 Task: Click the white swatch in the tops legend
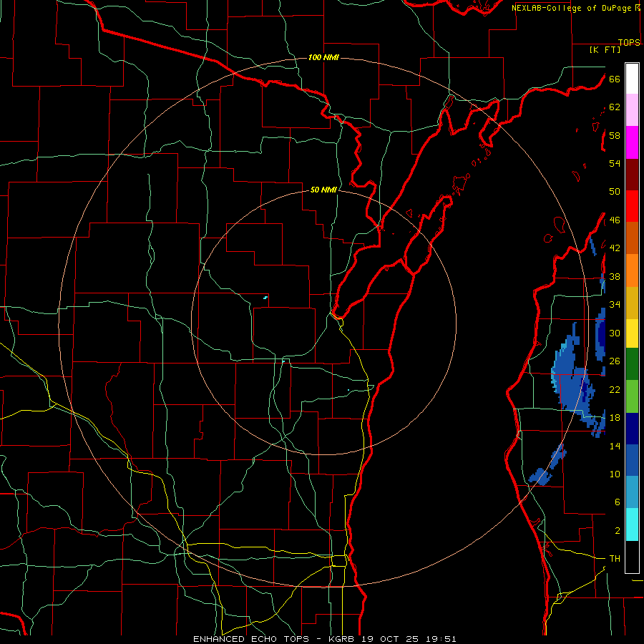632,79
